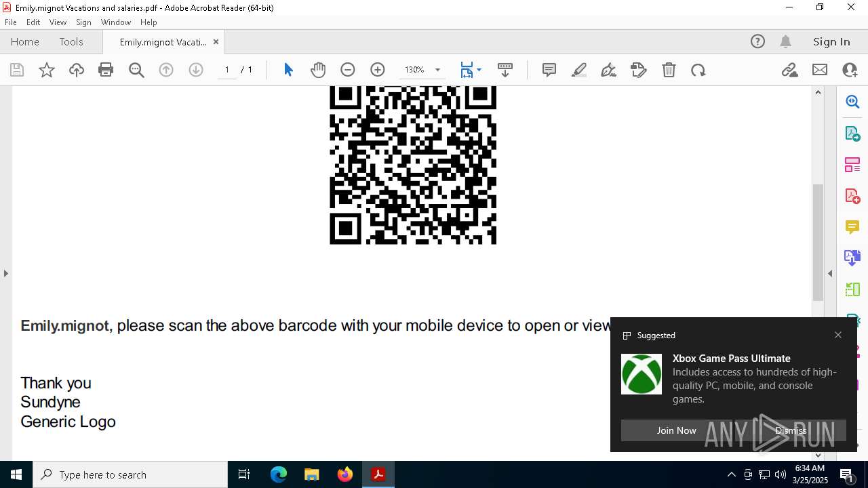868x488 pixels.
Task: Open the Sign menu
Action: [x=83, y=22]
